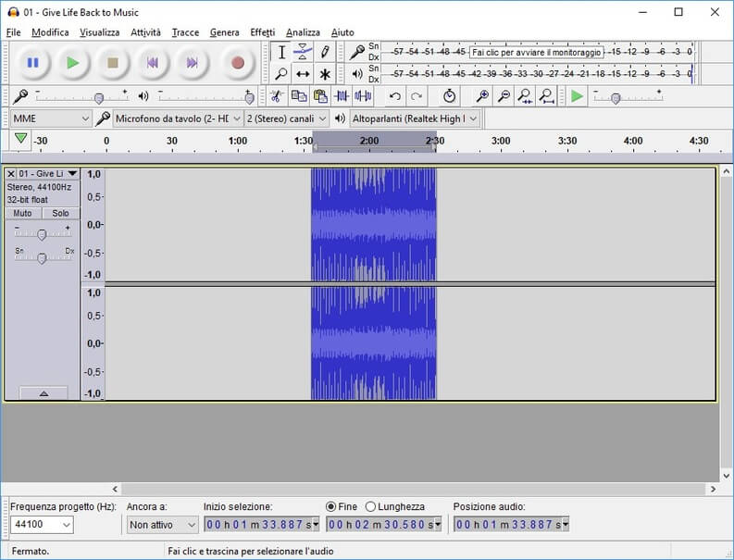Open the Analizza menu
The width and height of the screenshot is (734, 560).
[303, 32]
